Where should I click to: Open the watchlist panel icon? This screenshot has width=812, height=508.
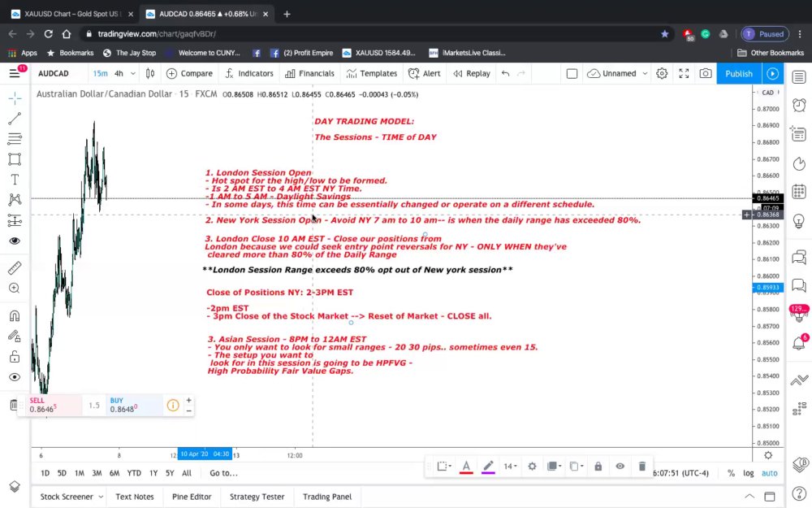tap(799, 77)
